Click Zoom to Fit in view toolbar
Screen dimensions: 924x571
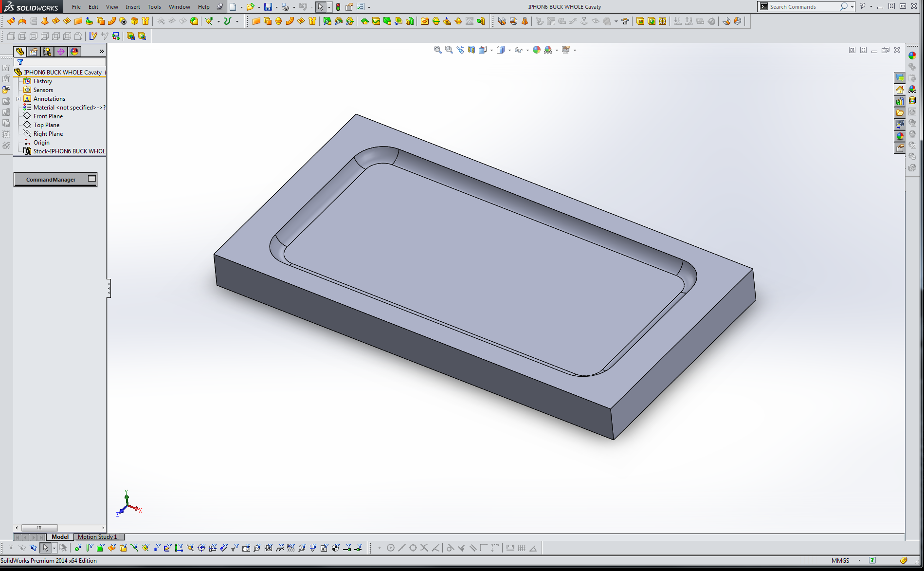[x=437, y=50]
